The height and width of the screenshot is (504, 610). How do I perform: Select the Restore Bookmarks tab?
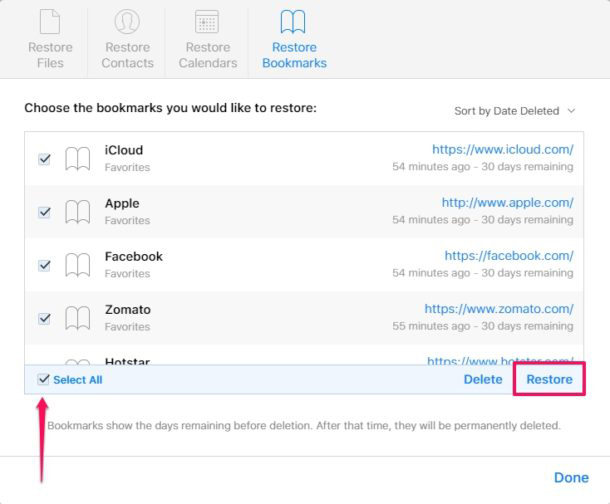tap(294, 39)
